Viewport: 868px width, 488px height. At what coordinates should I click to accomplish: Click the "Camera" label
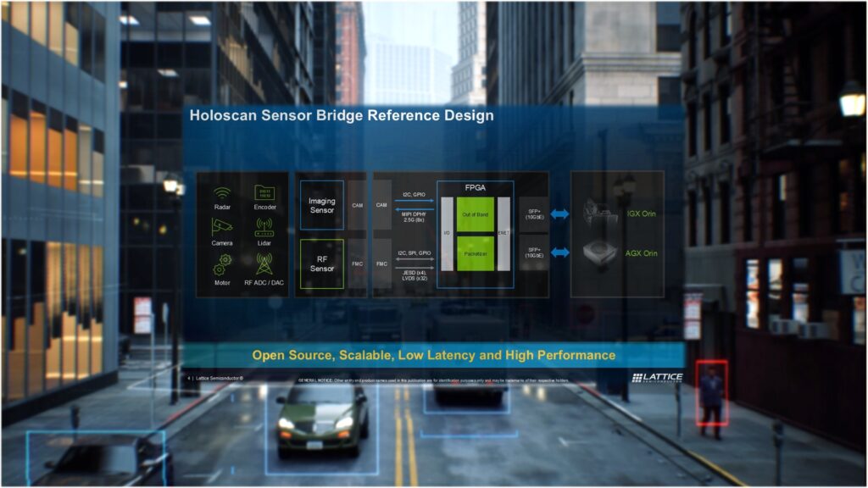pos(221,243)
